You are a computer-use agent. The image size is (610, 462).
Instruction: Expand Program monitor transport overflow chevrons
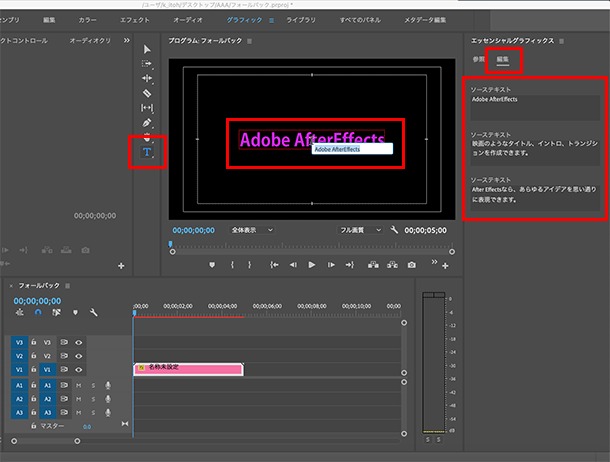pos(434,262)
